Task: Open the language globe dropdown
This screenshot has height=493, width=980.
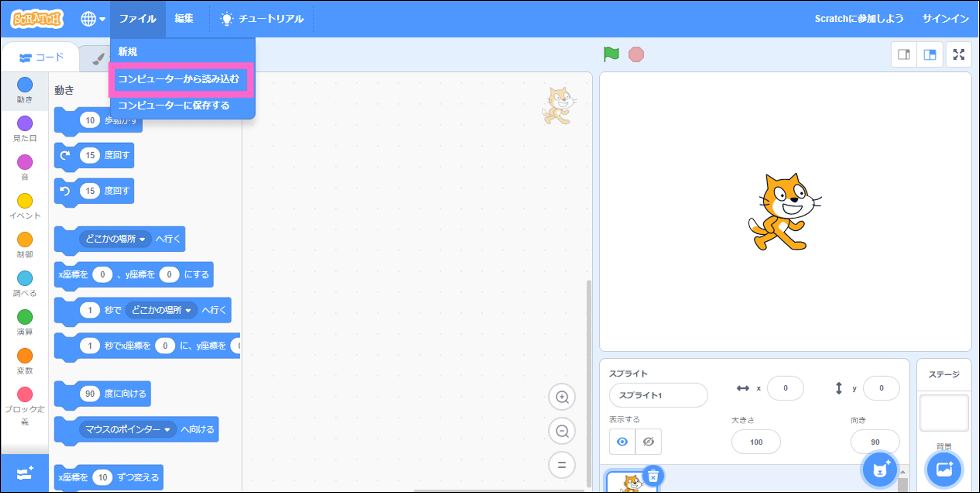Action: point(92,18)
